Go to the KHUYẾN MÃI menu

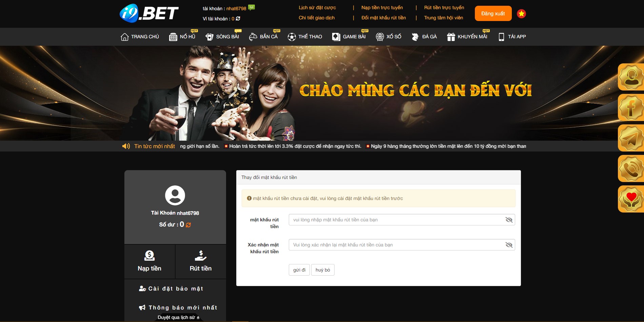point(467,37)
